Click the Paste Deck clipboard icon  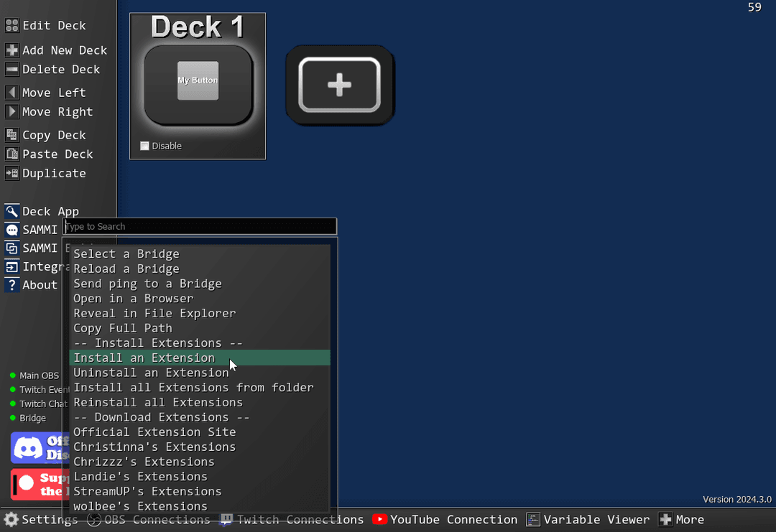click(12, 154)
